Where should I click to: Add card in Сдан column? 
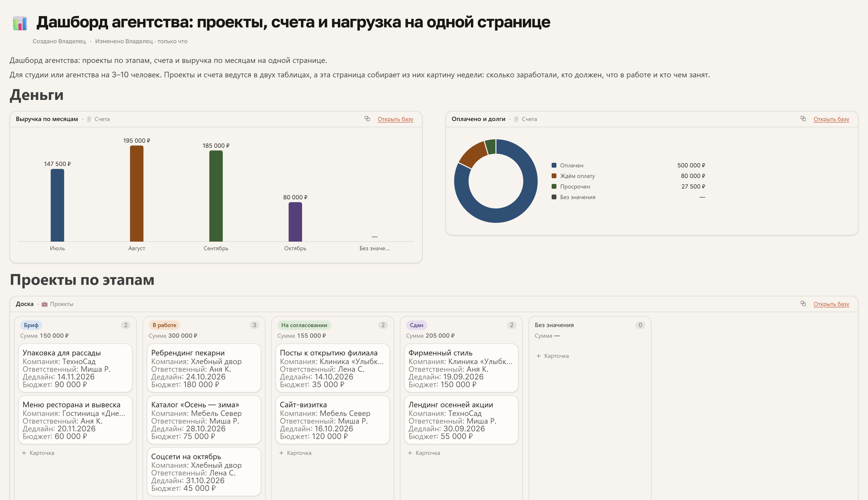(424, 453)
